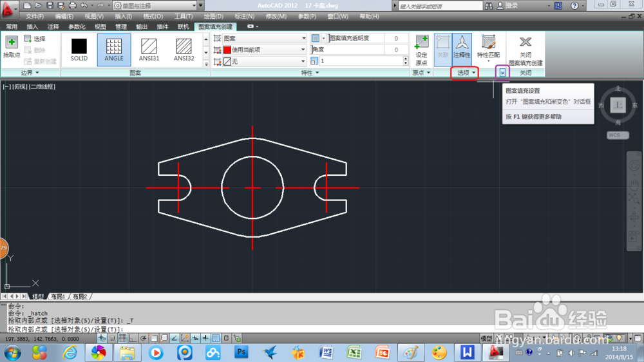Click the 模型 model space button in status bar
The image size is (644, 362).
click(486, 338)
